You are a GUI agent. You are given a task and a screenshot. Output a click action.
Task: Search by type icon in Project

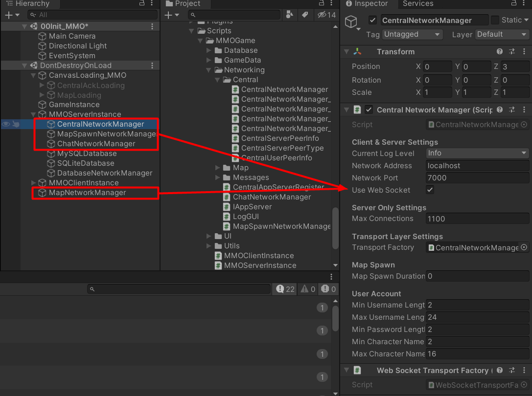point(289,15)
